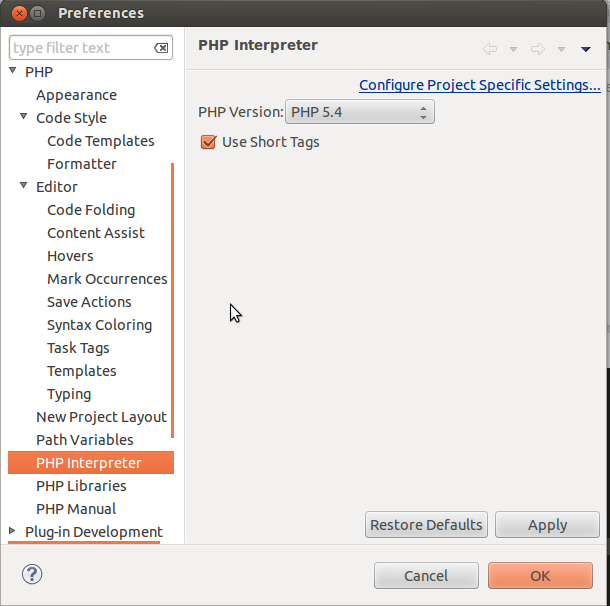Click the Restore Defaults button
The height and width of the screenshot is (606, 610).
(x=426, y=525)
